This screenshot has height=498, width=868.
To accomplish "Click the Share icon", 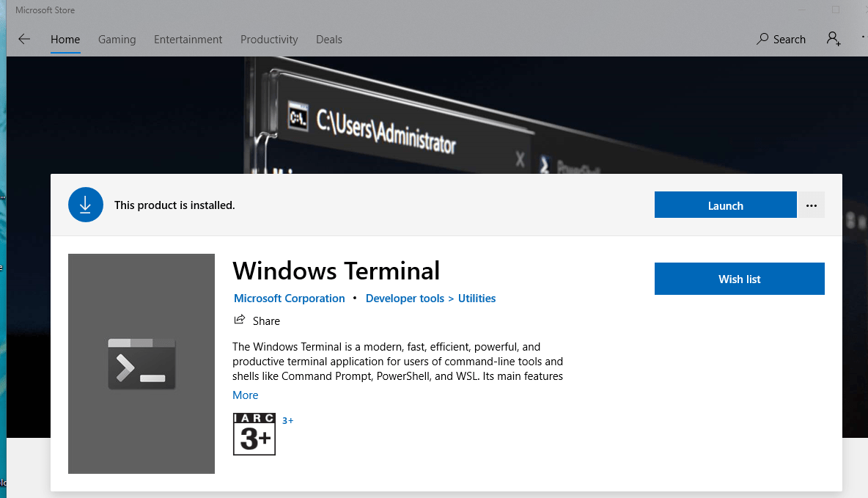I will (x=239, y=320).
